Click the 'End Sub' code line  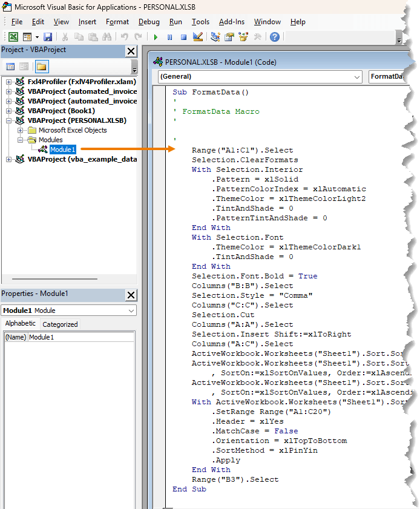[x=189, y=489]
